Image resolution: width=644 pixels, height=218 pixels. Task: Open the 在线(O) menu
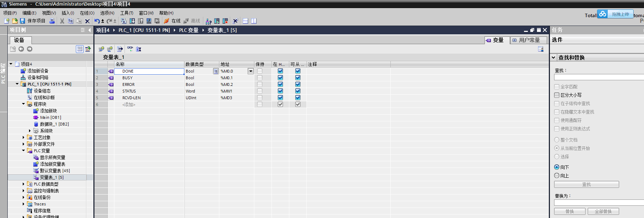(87, 13)
